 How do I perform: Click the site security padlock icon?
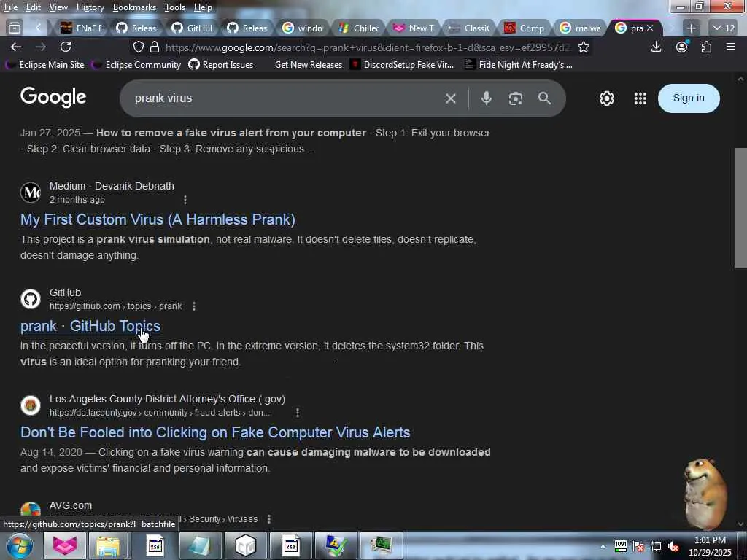[x=155, y=47]
